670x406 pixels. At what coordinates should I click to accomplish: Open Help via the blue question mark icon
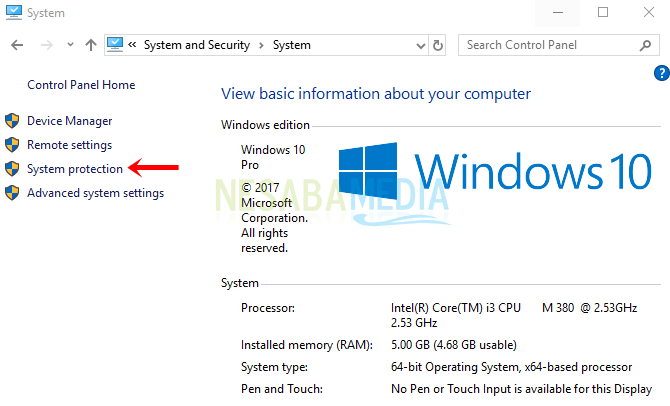661,73
